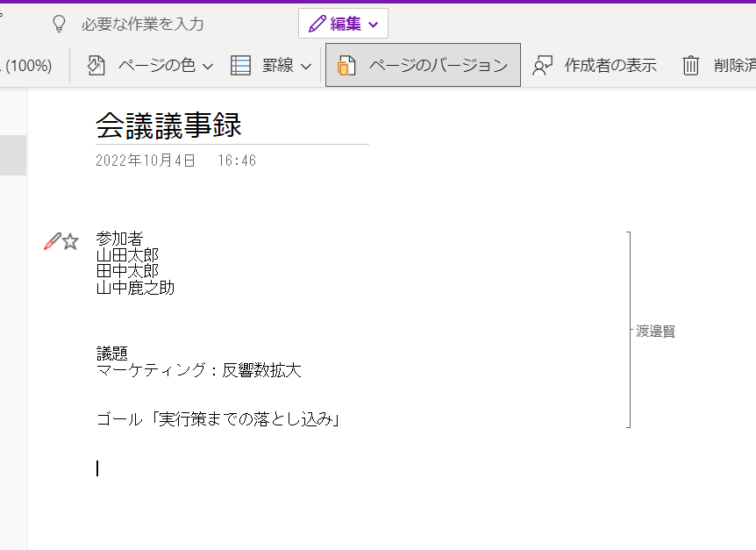Open the 罫線 dropdown menu

(308, 66)
